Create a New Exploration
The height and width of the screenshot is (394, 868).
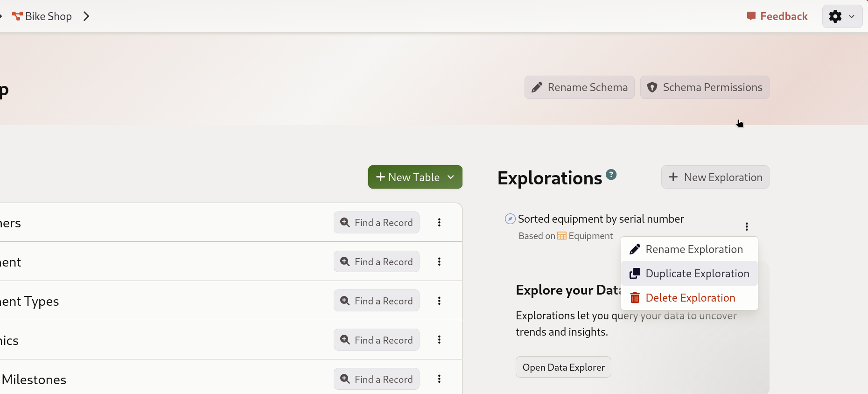pyautogui.click(x=715, y=177)
